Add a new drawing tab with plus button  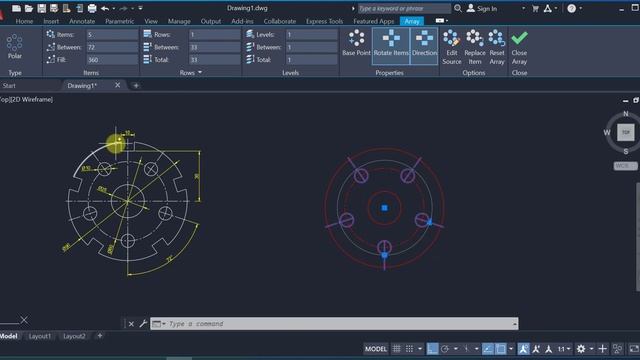coord(136,85)
